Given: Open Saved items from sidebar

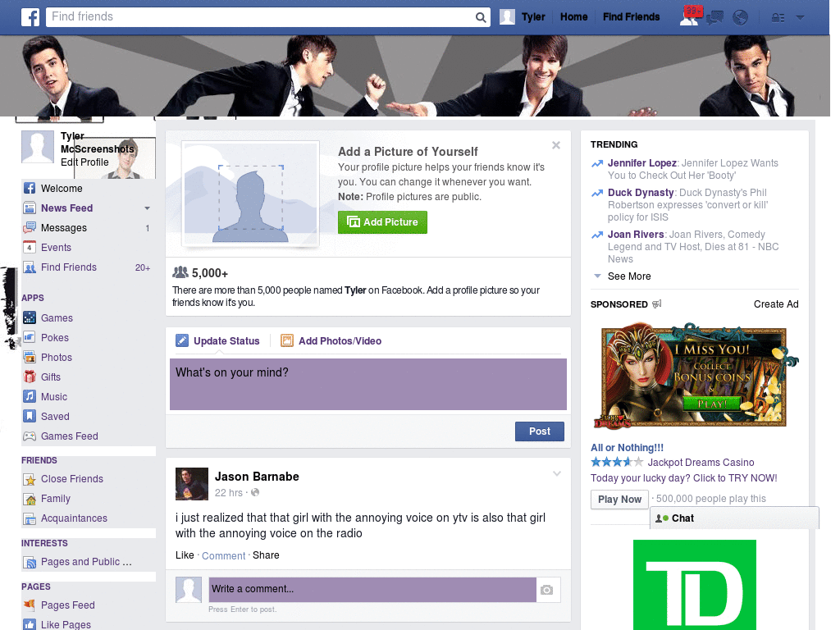Looking at the screenshot, I should 53,416.
